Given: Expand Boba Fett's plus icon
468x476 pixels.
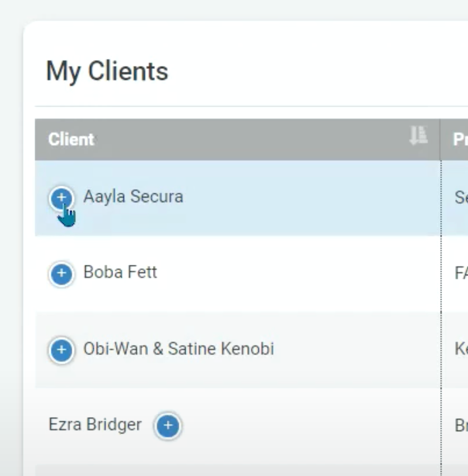Looking at the screenshot, I should tap(61, 274).
